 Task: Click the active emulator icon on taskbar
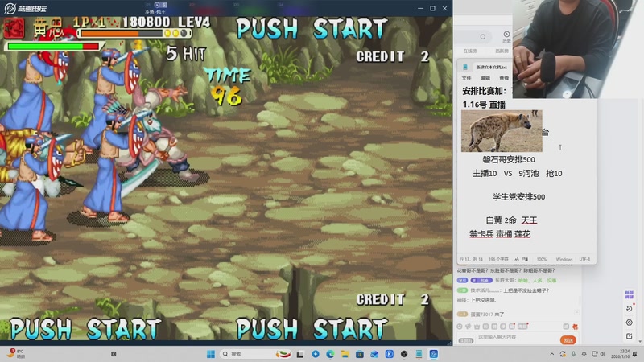pos(434,354)
